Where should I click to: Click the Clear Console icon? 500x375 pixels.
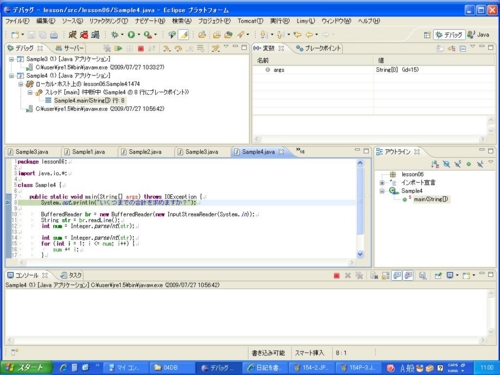point(374,276)
